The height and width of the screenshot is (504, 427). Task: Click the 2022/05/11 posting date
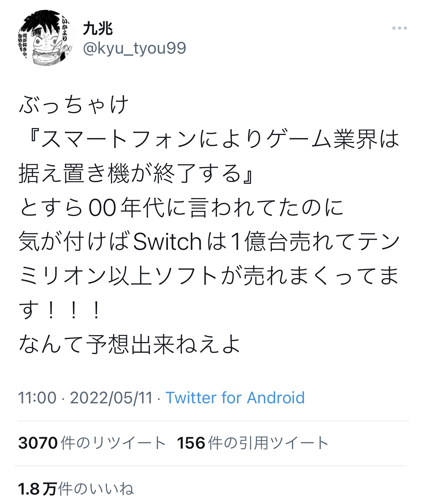pyautogui.click(x=111, y=398)
